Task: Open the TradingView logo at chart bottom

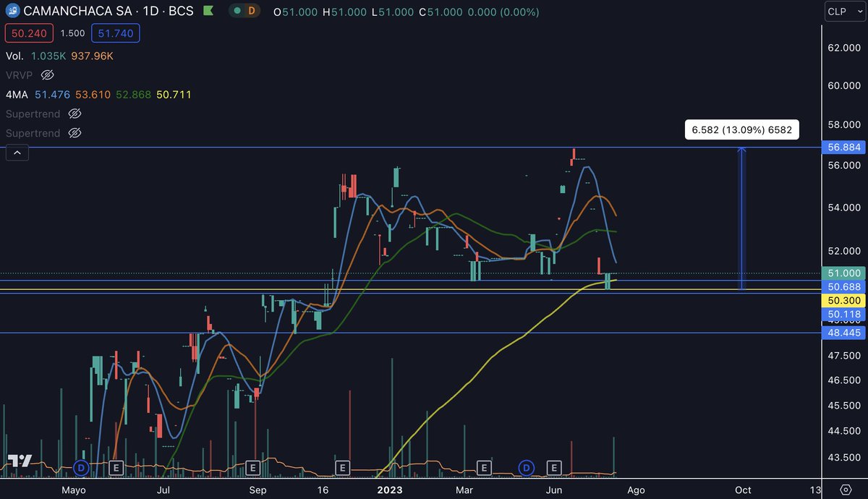Action: click(x=20, y=461)
